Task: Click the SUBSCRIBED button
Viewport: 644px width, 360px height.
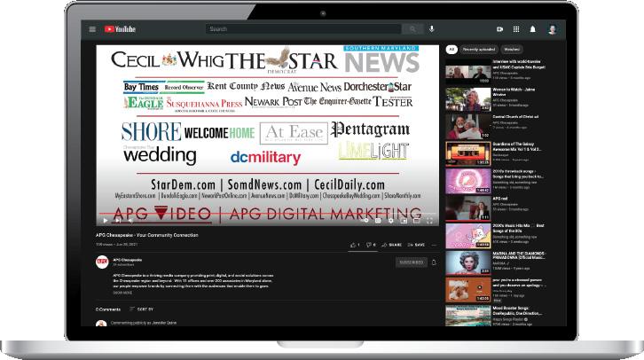Action: click(x=411, y=262)
